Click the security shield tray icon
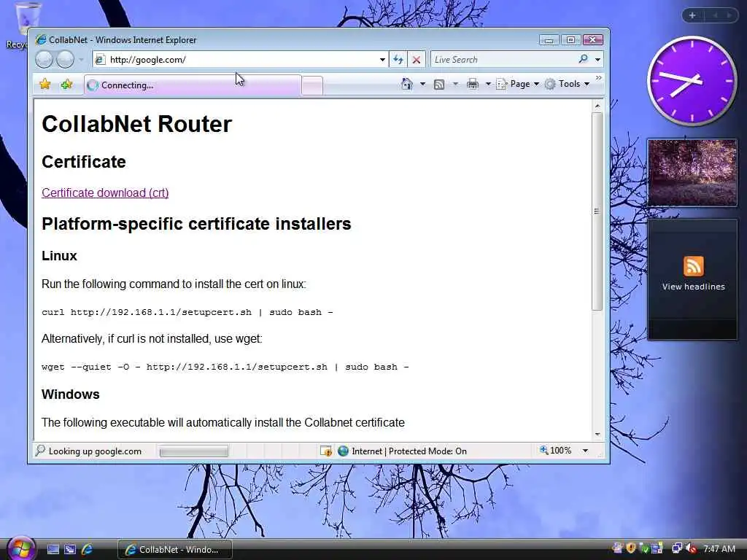 tap(631, 548)
